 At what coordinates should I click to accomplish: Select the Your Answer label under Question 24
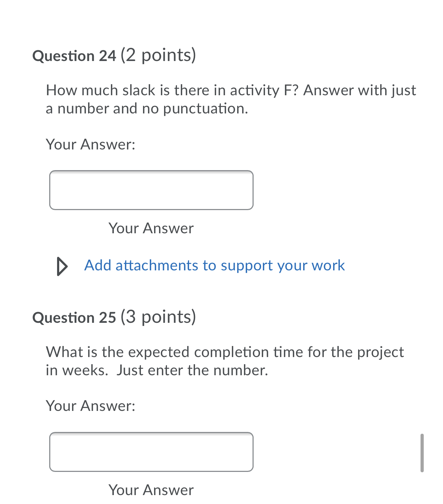coord(91,144)
